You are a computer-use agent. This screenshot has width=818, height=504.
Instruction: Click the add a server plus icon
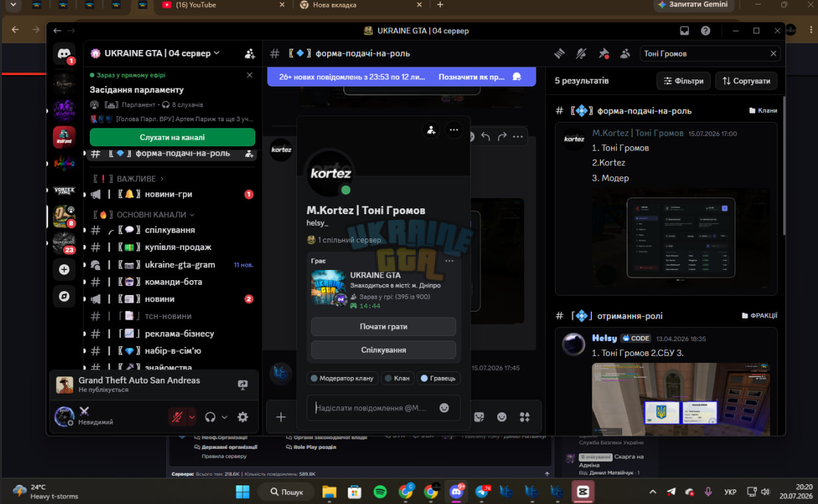tap(64, 269)
